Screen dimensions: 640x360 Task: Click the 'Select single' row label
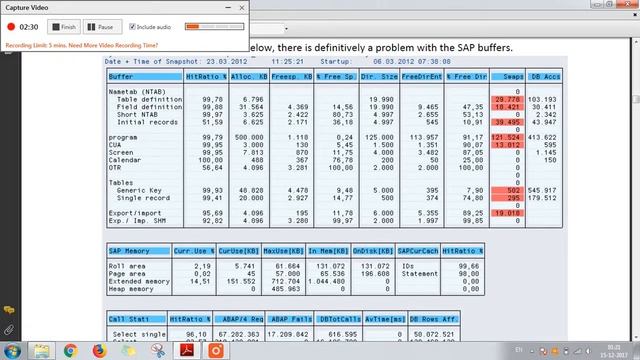tap(139, 334)
